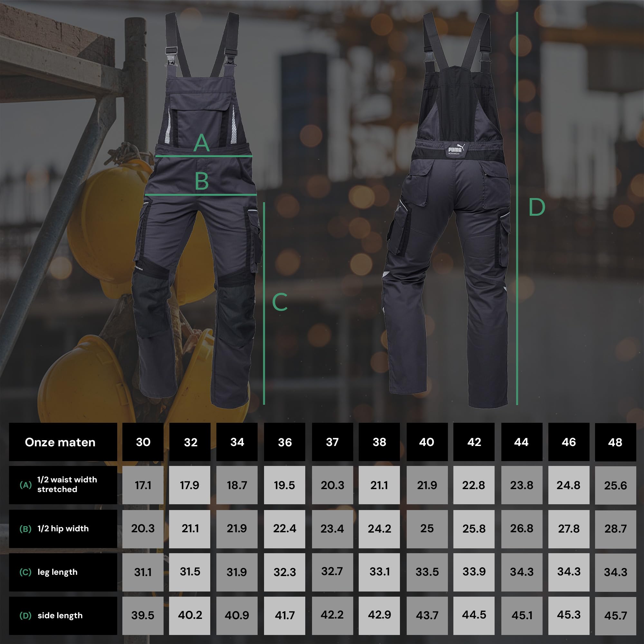Select size 48 column header
644x644 pixels.
(x=616, y=442)
